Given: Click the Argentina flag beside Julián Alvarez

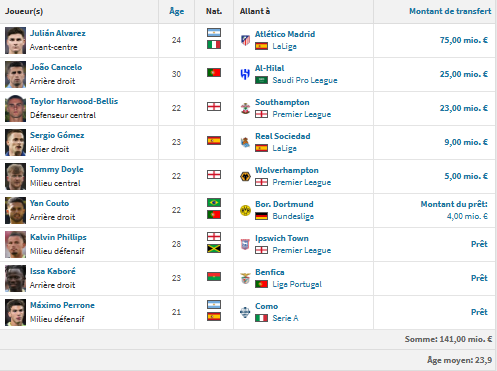Looking at the screenshot, I should [x=214, y=33].
